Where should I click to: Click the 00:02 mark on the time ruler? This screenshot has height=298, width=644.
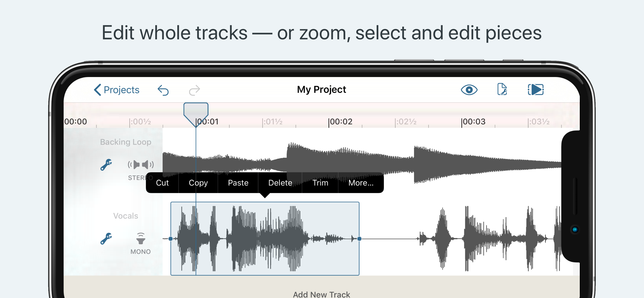pyautogui.click(x=340, y=122)
